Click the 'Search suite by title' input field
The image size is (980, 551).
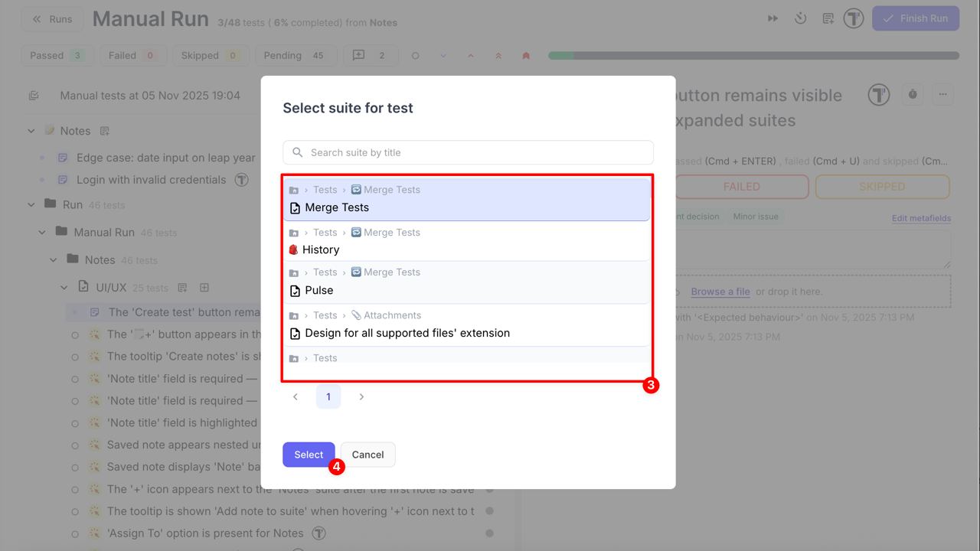[467, 152]
